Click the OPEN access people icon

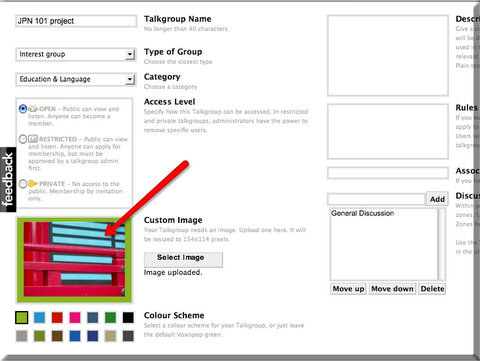point(33,109)
